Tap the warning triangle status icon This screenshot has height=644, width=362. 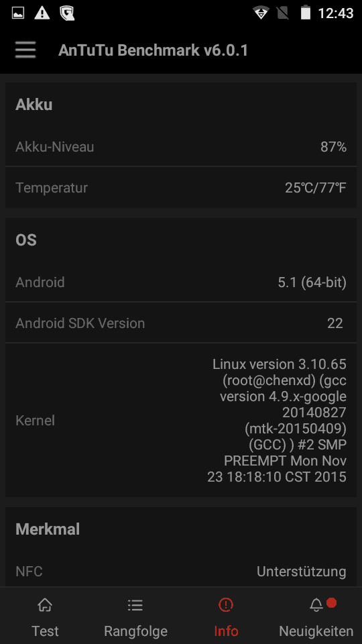(x=42, y=13)
